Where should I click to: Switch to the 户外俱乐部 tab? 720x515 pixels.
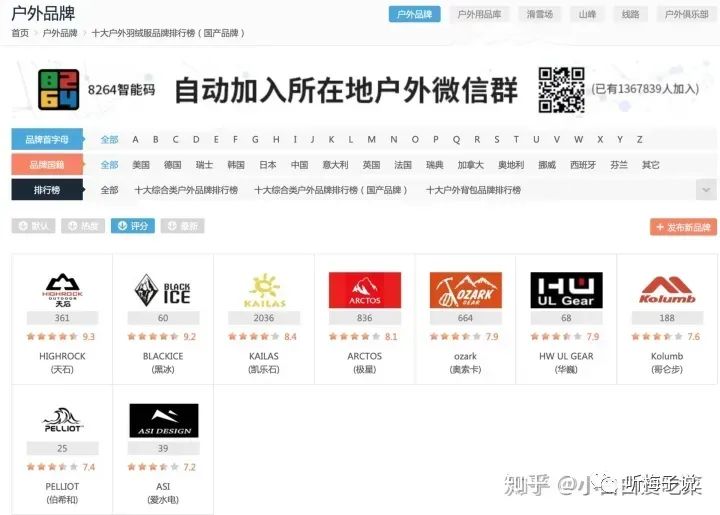[x=686, y=14]
